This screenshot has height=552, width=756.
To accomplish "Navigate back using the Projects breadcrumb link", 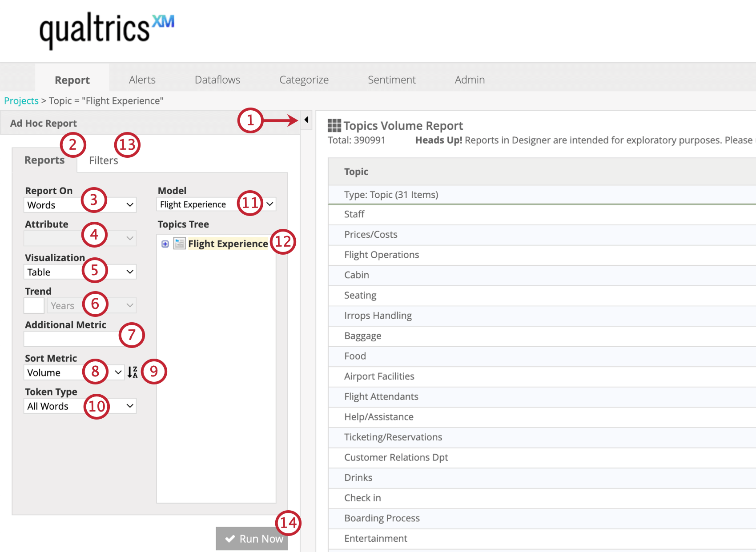I will point(21,100).
